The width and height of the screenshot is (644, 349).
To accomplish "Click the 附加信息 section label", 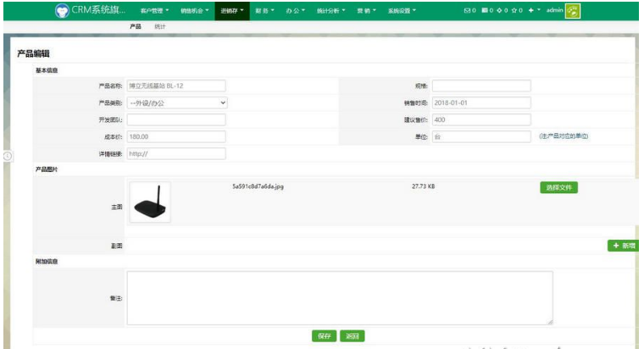I will [47, 262].
